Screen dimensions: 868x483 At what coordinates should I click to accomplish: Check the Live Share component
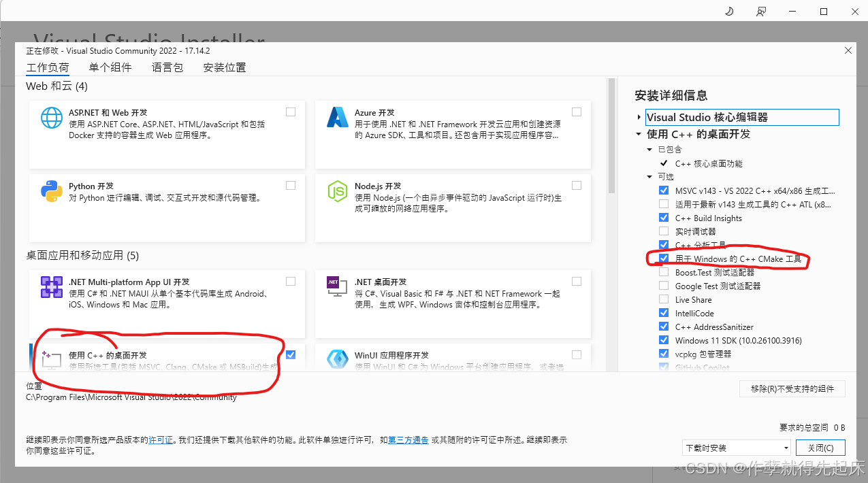coord(664,299)
